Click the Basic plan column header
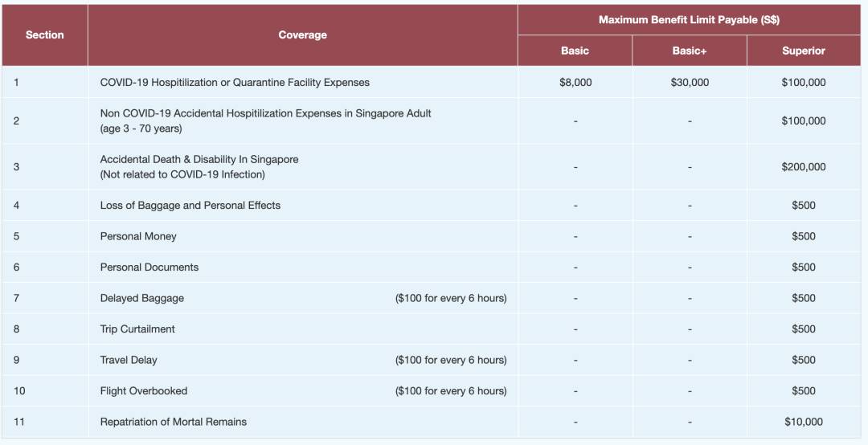The width and height of the screenshot is (868, 445). pyautogui.click(x=575, y=51)
